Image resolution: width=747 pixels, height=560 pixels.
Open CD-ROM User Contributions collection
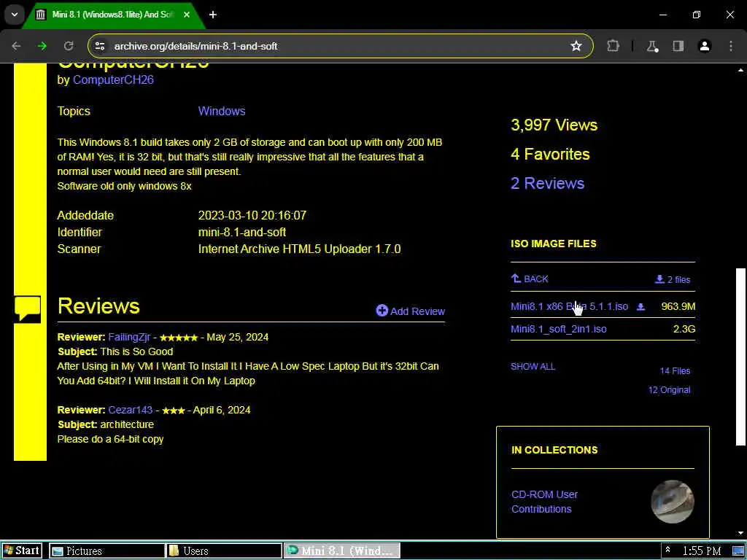coord(544,502)
